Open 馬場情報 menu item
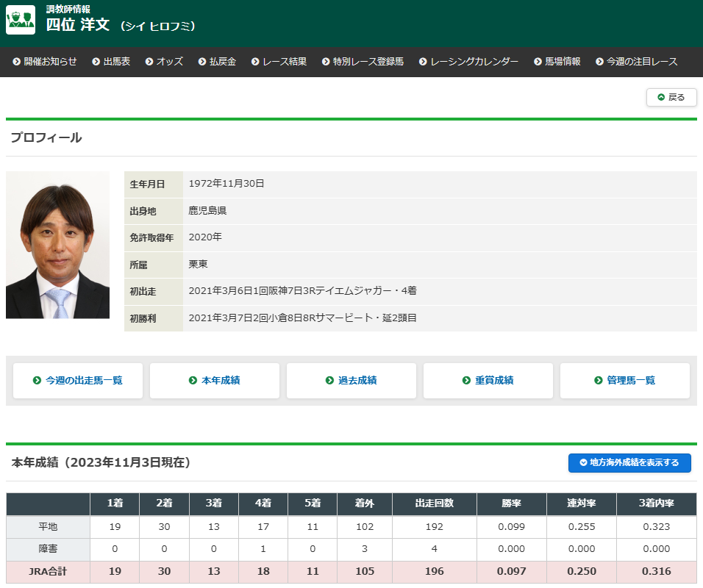 click(x=557, y=62)
